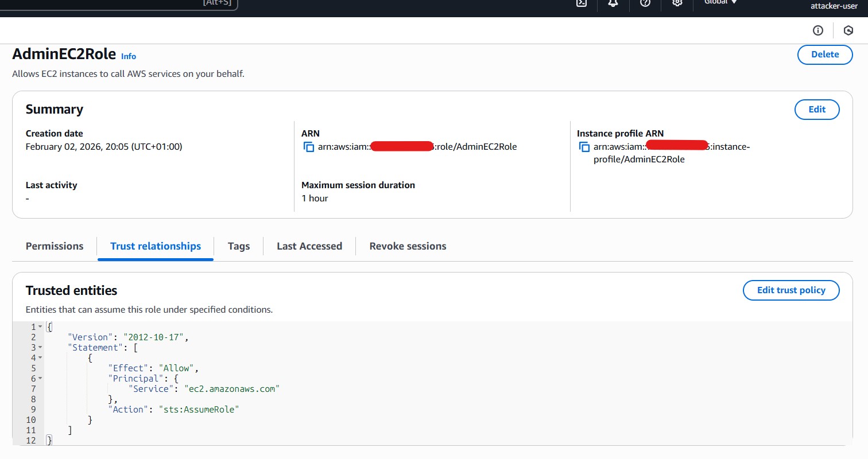This screenshot has height=459, width=868.
Task: Open the AWS CloudShell terminal icon
Action: tap(581, 4)
